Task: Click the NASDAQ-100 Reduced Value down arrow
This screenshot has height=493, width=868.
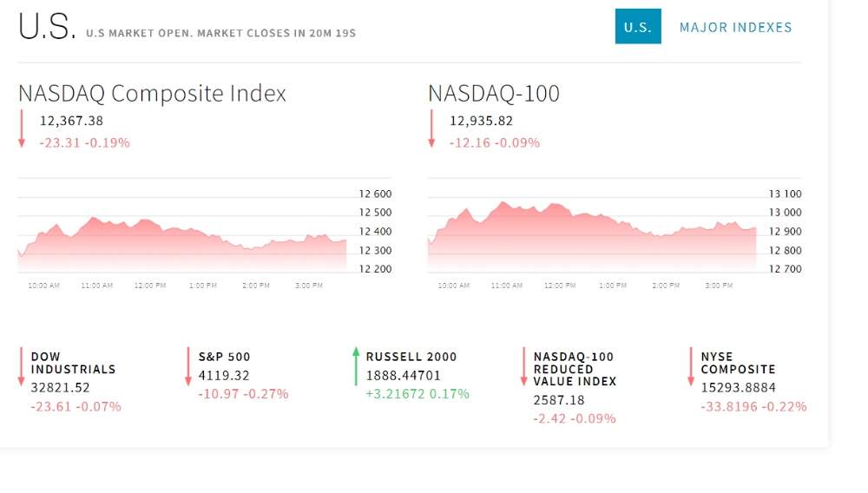Action: [523, 366]
